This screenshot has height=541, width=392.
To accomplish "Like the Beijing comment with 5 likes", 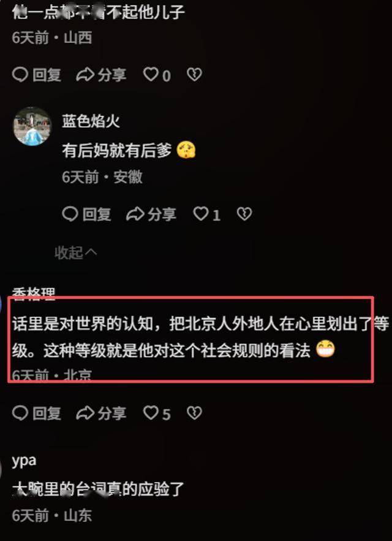I will [157, 413].
